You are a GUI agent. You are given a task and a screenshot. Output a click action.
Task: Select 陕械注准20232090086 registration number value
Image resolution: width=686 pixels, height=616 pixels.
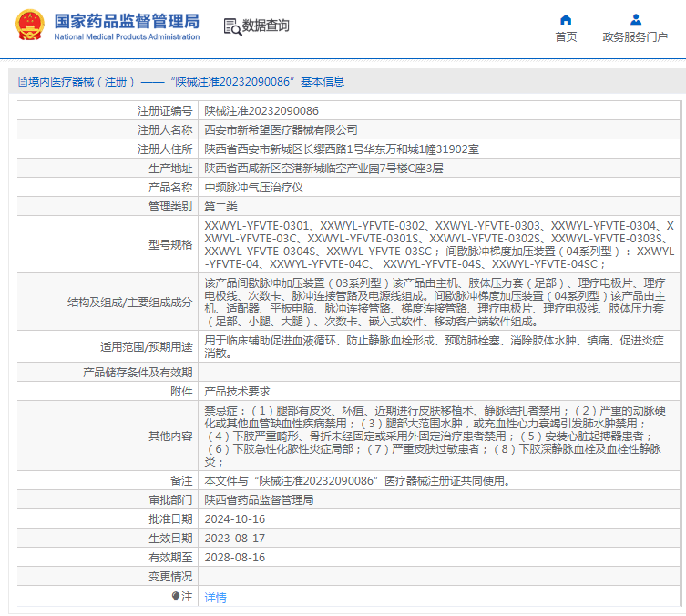[261, 111]
